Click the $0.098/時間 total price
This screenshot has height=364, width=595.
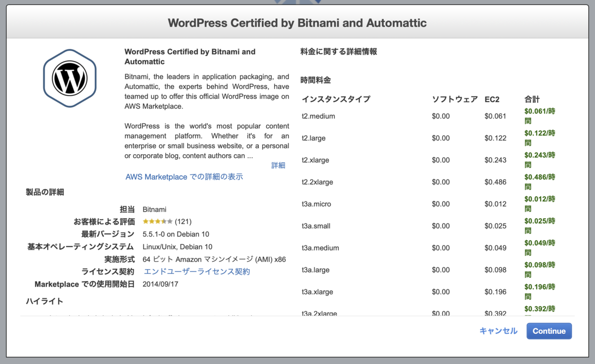pyautogui.click(x=540, y=269)
